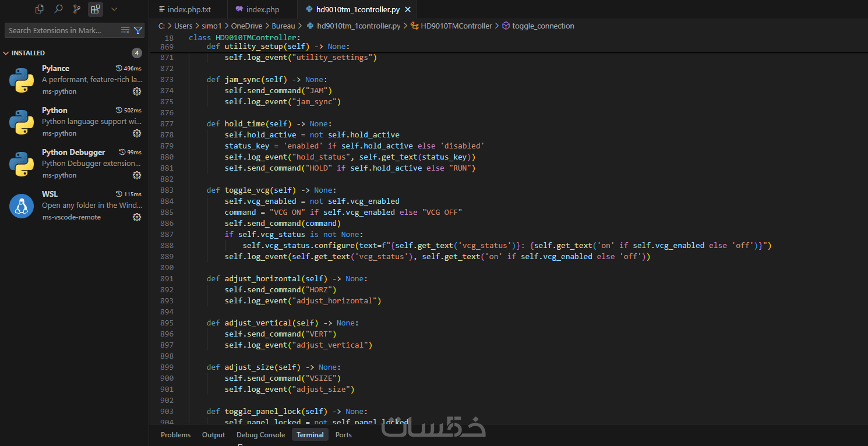Click the send_command("JAM") code line
The image size is (868, 446).
click(x=278, y=91)
